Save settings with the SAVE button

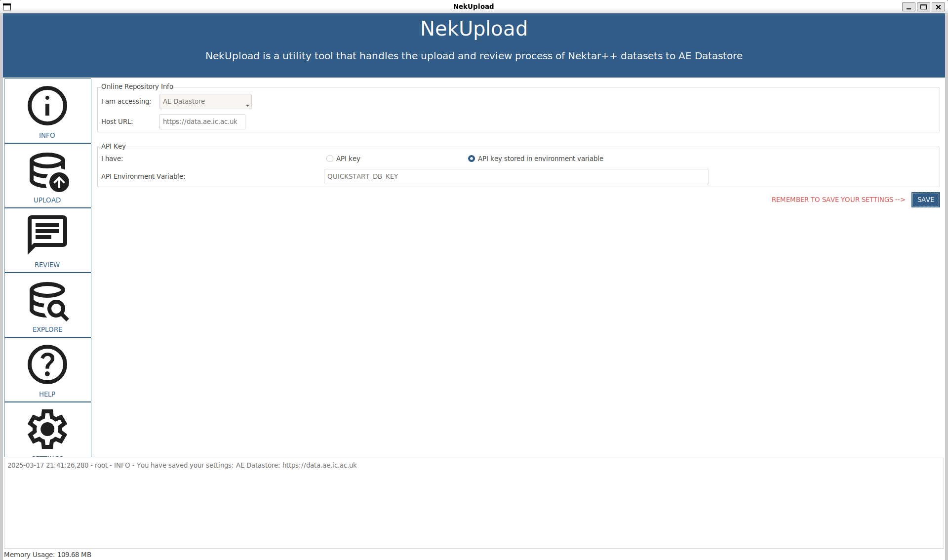(925, 200)
